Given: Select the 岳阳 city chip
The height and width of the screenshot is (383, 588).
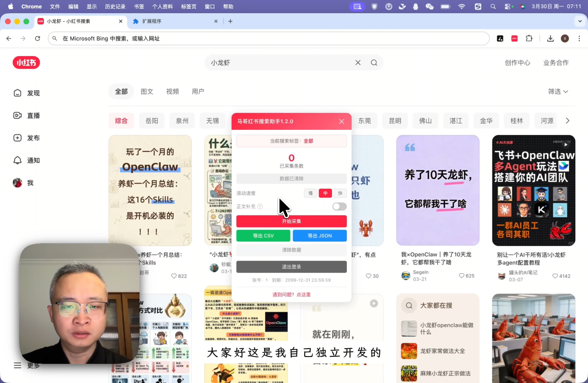Looking at the screenshot, I should tap(152, 121).
